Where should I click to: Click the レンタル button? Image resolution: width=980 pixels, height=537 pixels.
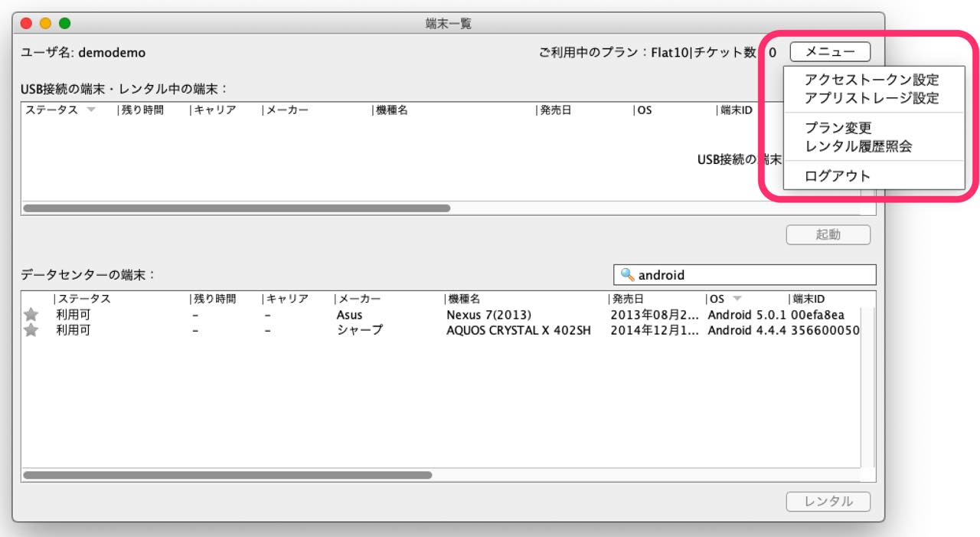[828, 502]
